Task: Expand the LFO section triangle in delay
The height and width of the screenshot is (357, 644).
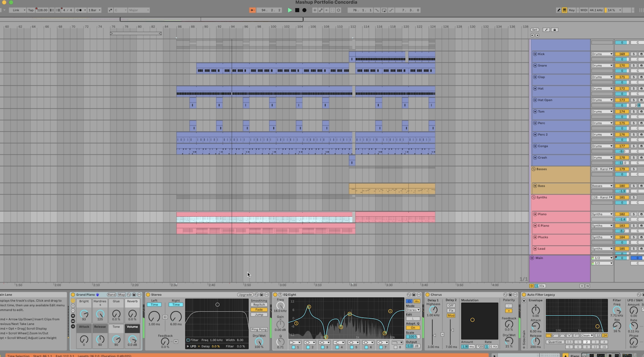Action: 188,346
